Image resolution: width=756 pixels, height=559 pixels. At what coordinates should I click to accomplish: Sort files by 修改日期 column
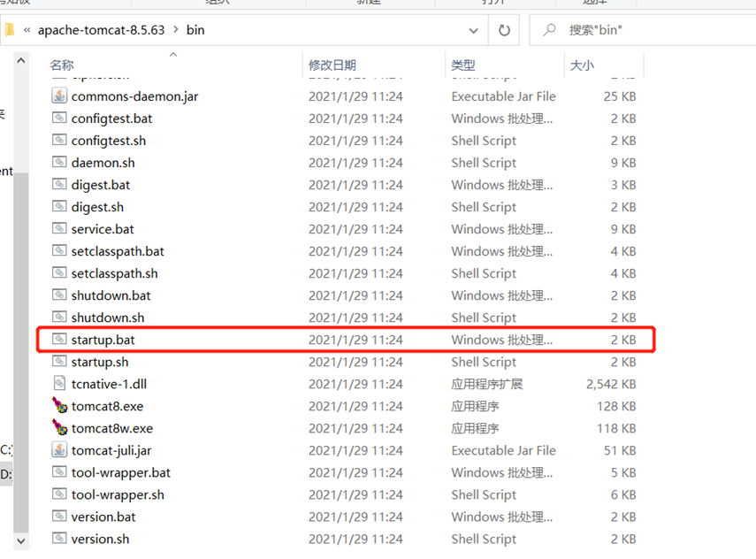point(332,65)
